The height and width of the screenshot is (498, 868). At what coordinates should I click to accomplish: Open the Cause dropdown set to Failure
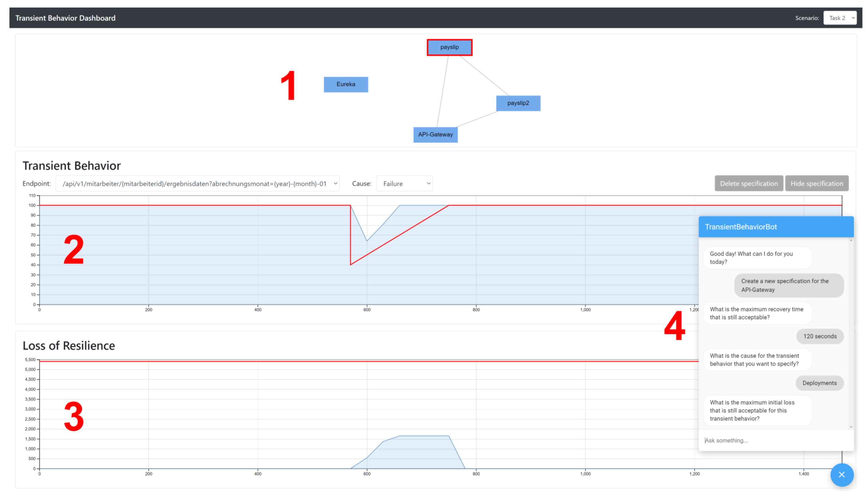[404, 184]
